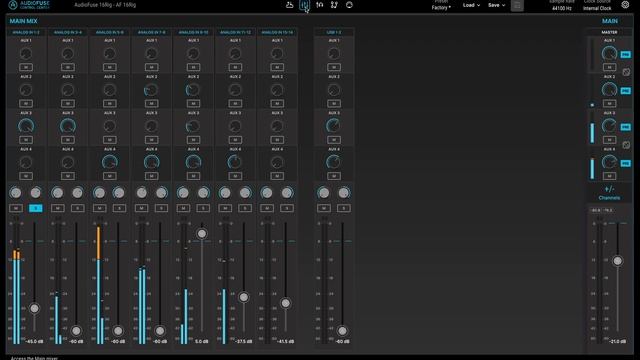
Task: Click the round loopback icon in top toolbar
Action: pos(349,5)
